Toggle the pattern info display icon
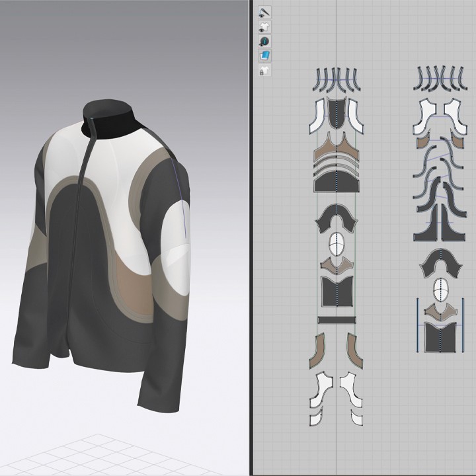This screenshot has height=476, width=476. [x=264, y=41]
